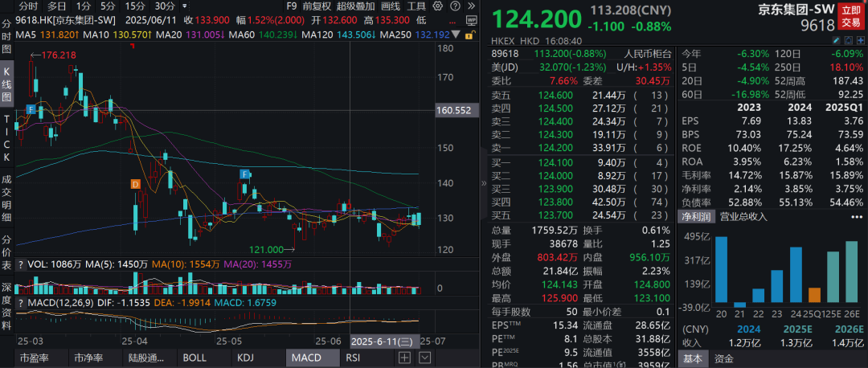
Task: Click the bell alert icon beside pencil
Action: tap(848, 40)
